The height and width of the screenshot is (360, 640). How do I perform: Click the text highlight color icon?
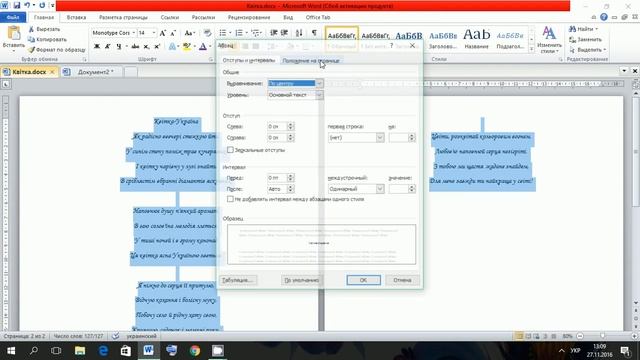187,47
